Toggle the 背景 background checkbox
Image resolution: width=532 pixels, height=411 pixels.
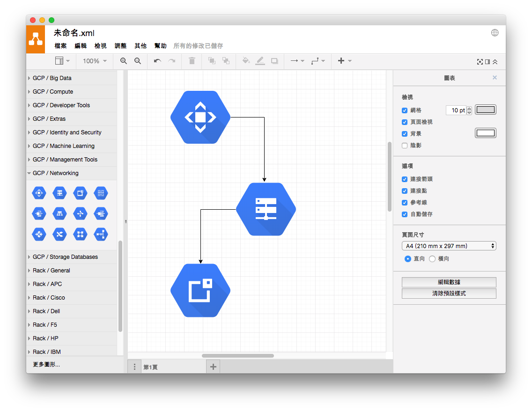(x=405, y=134)
